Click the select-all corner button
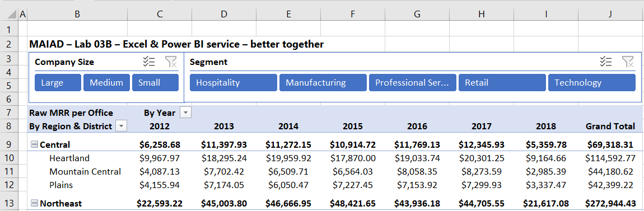The width and height of the screenshot is (644, 211). [9, 14]
